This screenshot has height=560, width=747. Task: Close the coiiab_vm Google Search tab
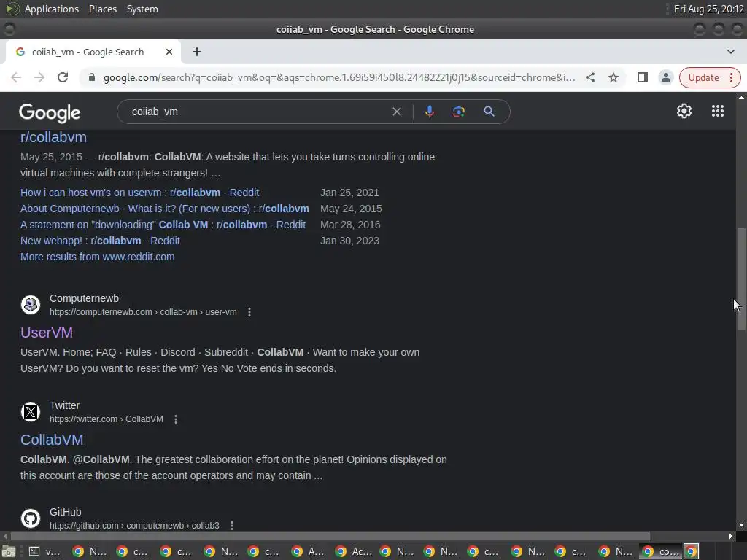point(169,52)
